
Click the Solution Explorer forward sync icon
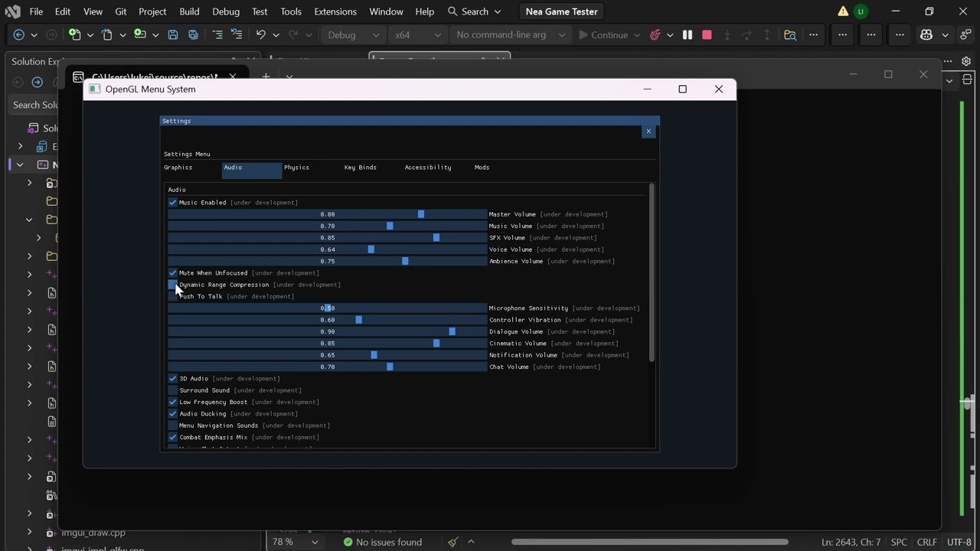[x=37, y=82]
